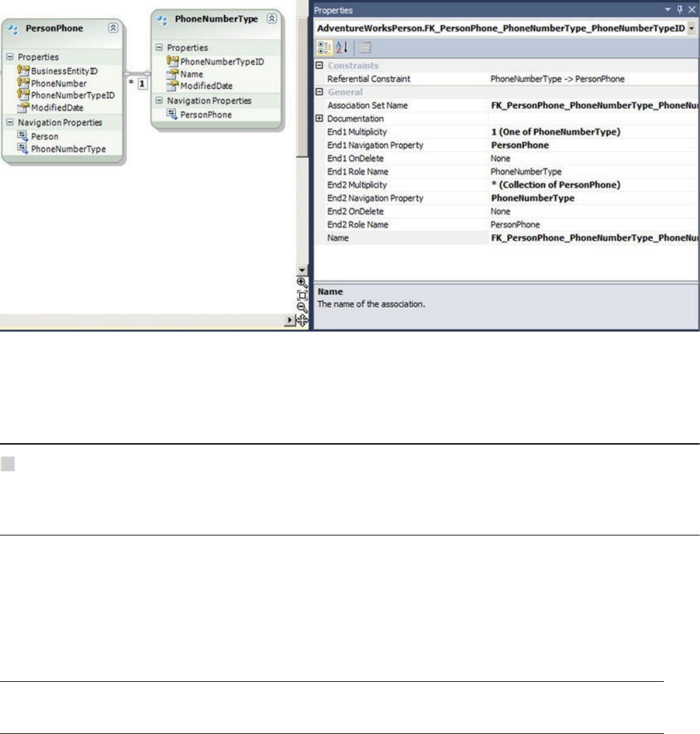Select the End1 OnDelete property

507,158
